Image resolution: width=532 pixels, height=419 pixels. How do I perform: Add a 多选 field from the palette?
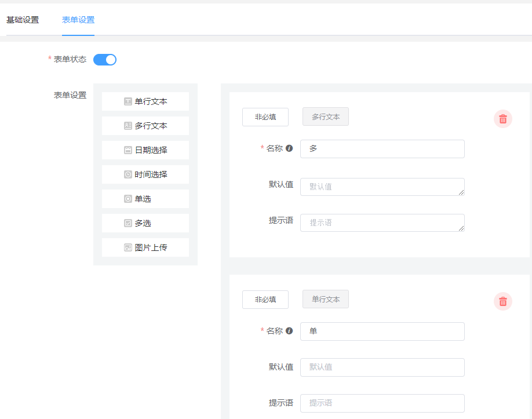(x=145, y=223)
